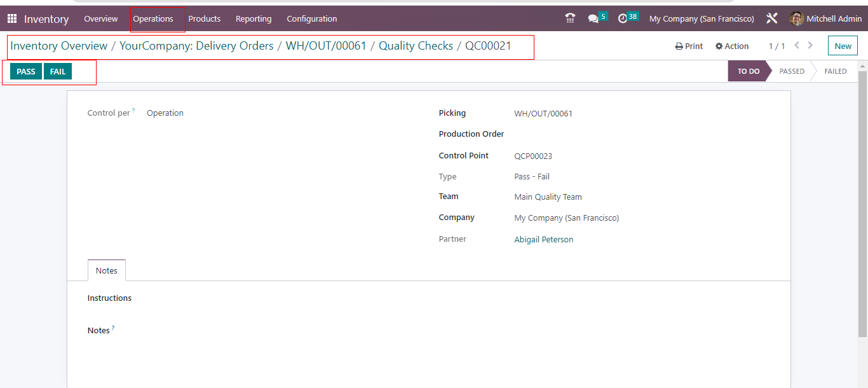Click the PASSED status bar stage
Image resolution: width=868 pixels, height=388 pixels.
click(x=792, y=71)
